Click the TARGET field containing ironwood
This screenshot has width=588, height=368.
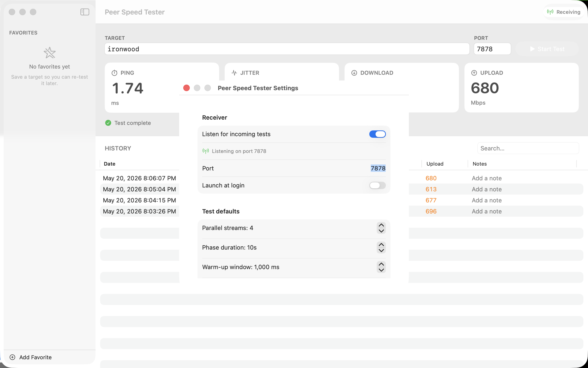tap(287, 49)
